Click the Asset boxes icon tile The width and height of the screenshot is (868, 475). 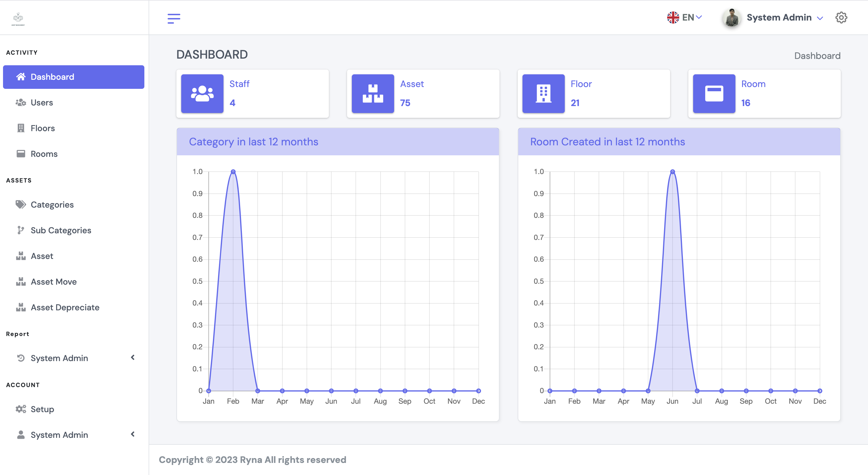(x=373, y=94)
